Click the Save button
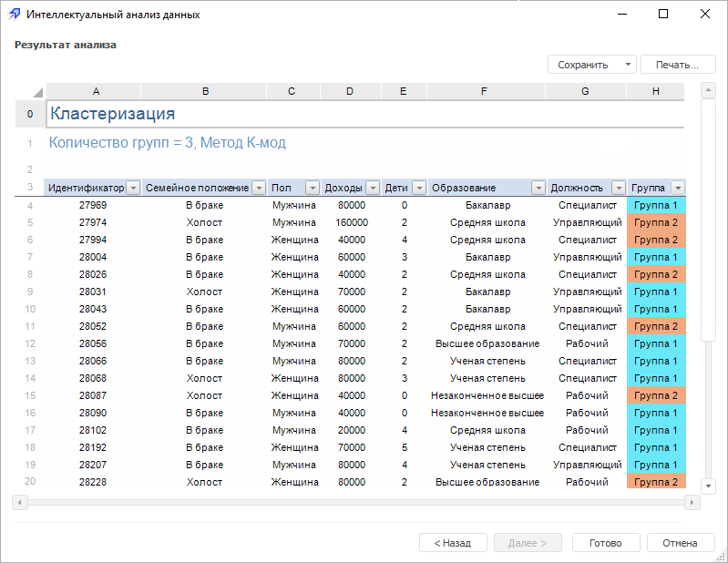Viewport: 728px width, 563px height. (583, 65)
